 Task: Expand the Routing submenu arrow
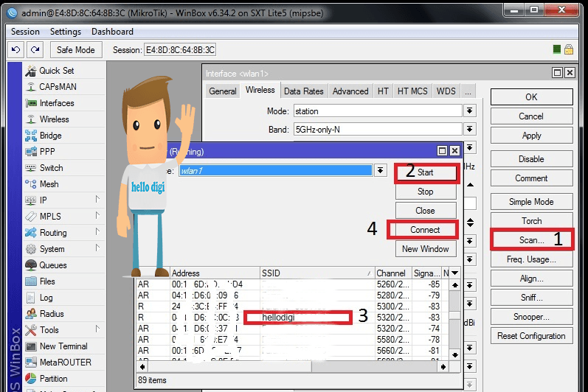pyautogui.click(x=97, y=231)
